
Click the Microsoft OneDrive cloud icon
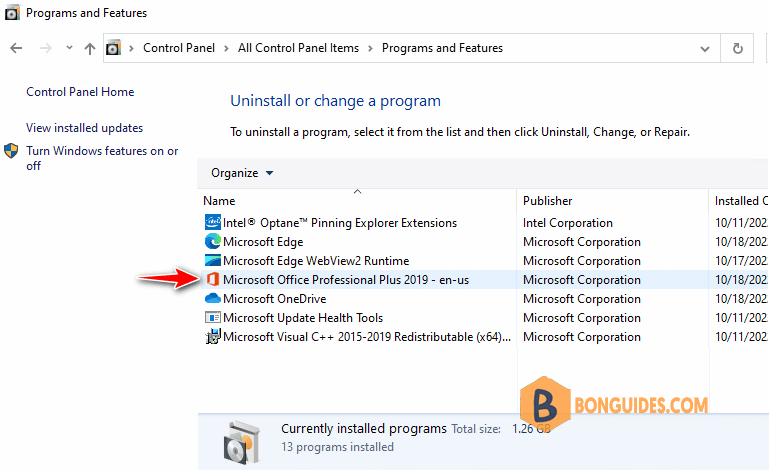212,298
